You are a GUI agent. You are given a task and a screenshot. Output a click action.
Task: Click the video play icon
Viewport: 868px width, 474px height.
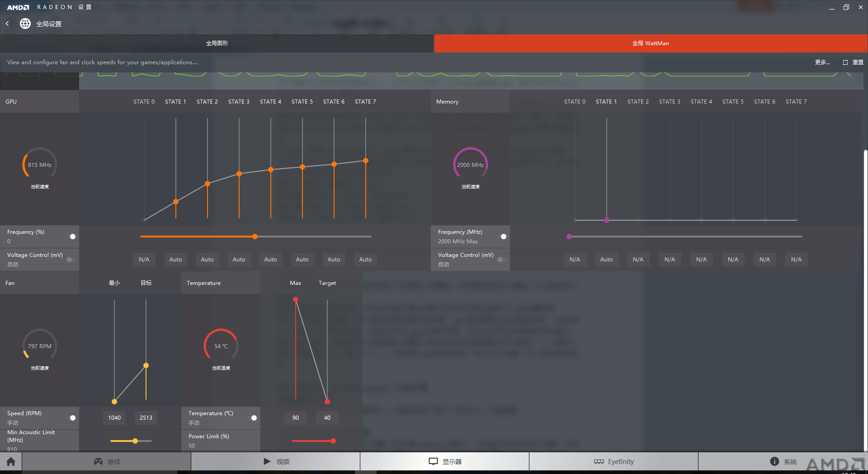point(267,461)
